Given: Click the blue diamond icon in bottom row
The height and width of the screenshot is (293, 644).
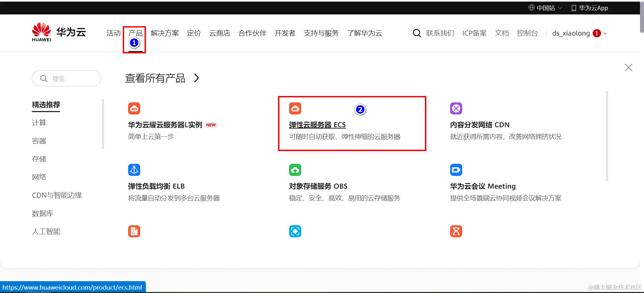Looking at the screenshot, I should click(295, 231).
